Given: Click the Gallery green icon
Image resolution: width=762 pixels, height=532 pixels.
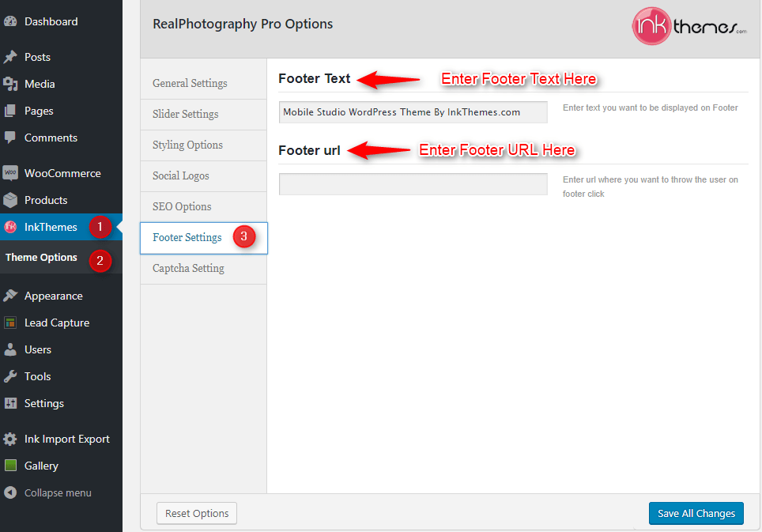Looking at the screenshot, I should click(x=10, y=466).
